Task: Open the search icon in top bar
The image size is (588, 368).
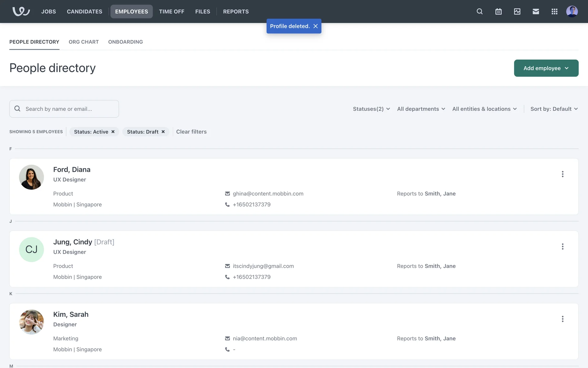Action: click(x=480, y=11)
